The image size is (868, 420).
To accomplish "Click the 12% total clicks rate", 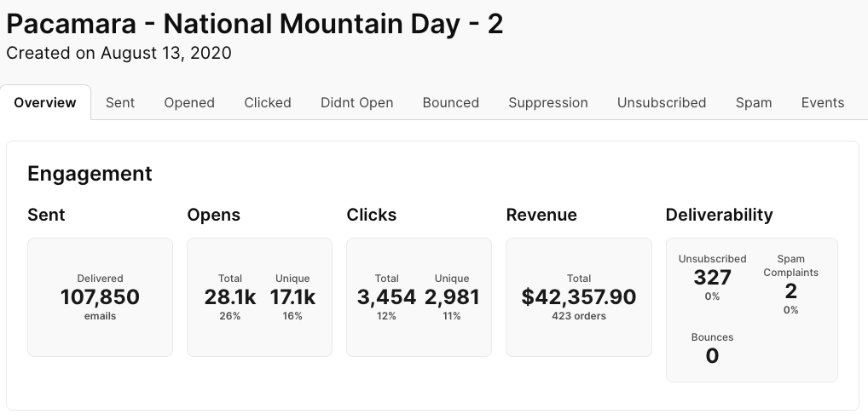I will coord(386,316).
